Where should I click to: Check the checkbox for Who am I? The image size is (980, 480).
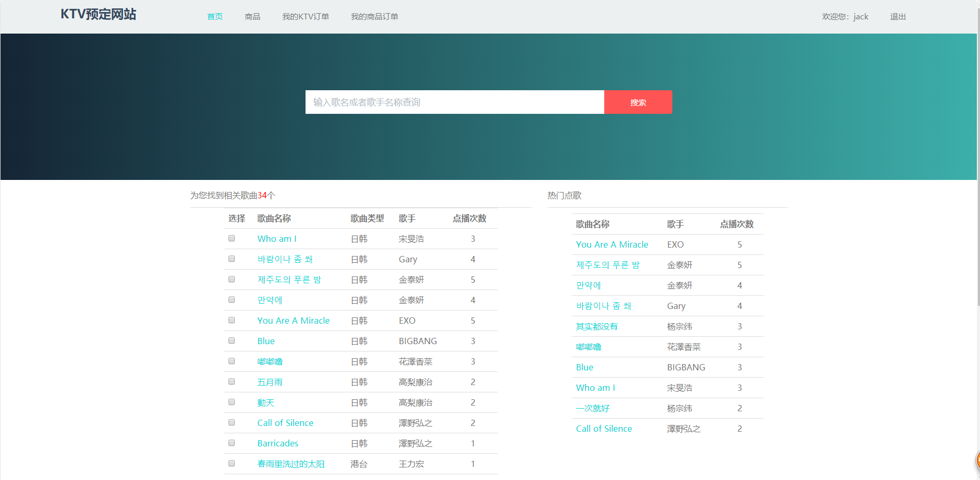click(x=231, y=238)
